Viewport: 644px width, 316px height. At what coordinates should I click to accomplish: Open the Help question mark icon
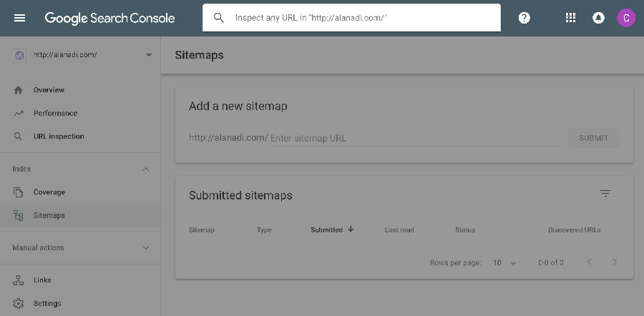tap(524, 18)
